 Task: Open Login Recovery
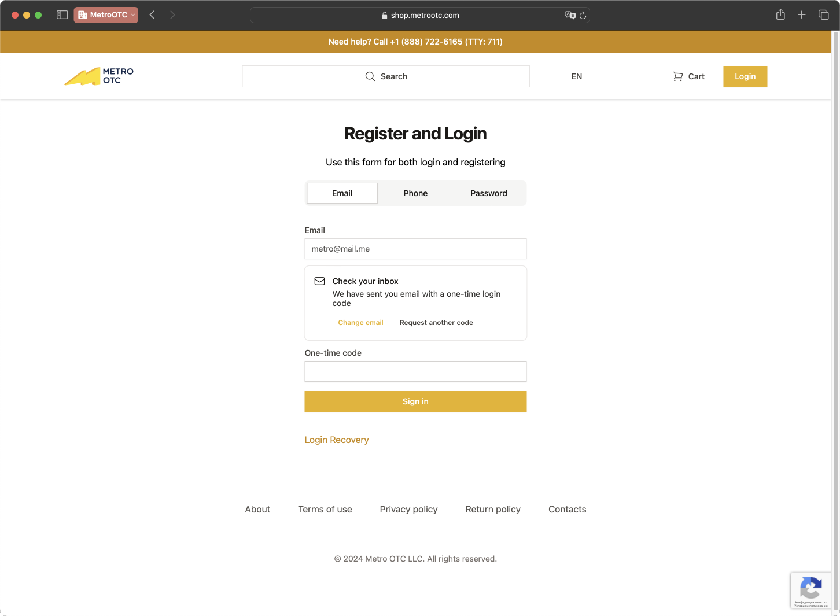[x=337, y=440]
